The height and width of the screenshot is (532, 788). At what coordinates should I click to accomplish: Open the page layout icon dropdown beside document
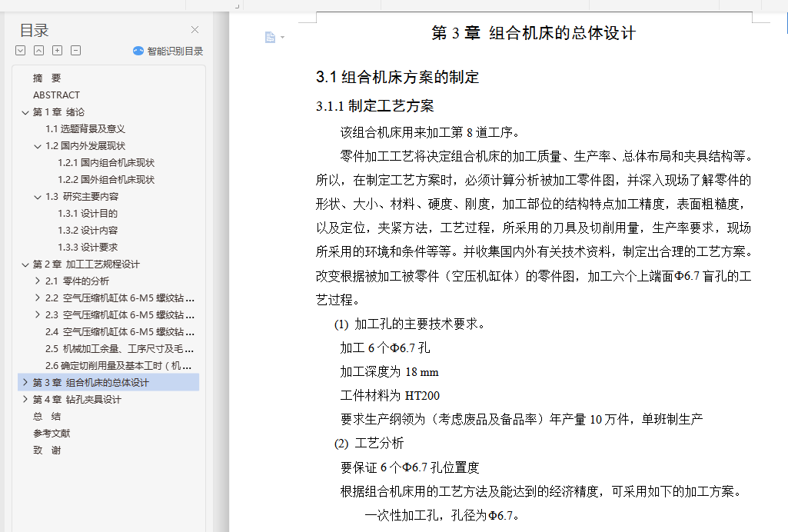[274, 37]
